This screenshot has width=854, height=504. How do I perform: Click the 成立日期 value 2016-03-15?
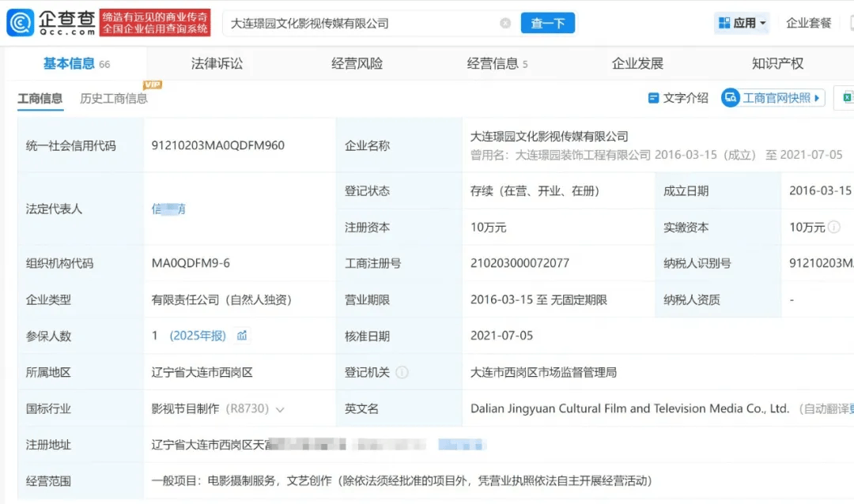[820, 191]
